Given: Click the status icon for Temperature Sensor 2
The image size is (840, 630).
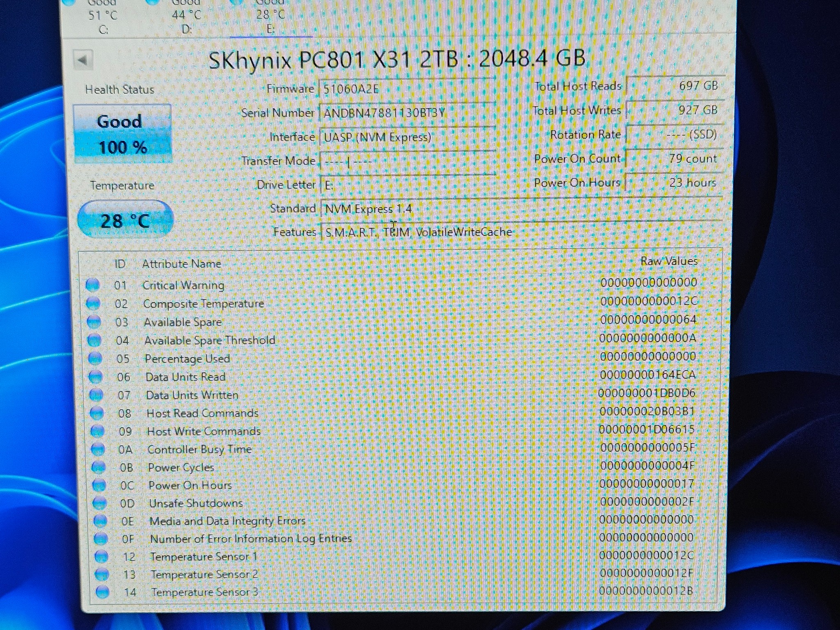Looking at the screenshot, I should pyautogui.click(x=102, y=574).
